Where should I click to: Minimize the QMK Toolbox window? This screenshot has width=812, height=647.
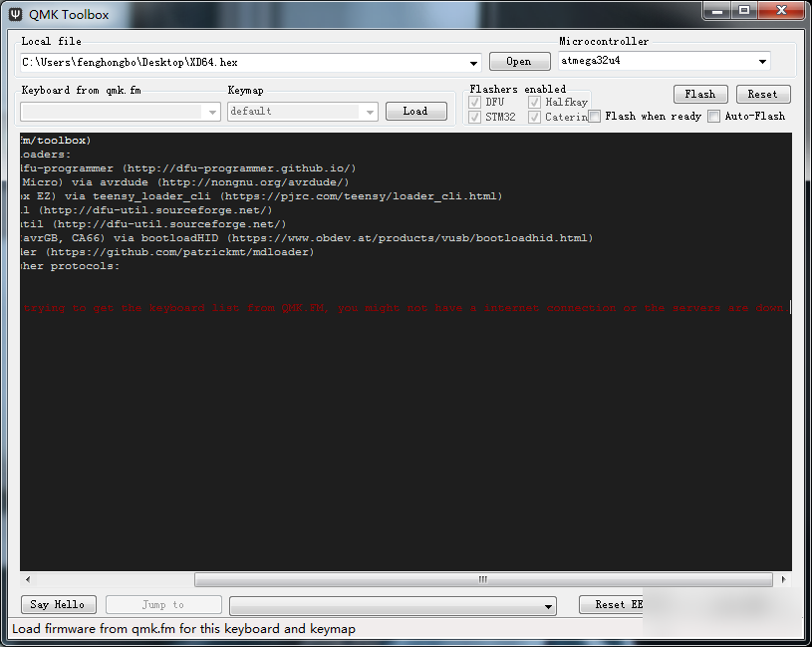tap(717, 10)
